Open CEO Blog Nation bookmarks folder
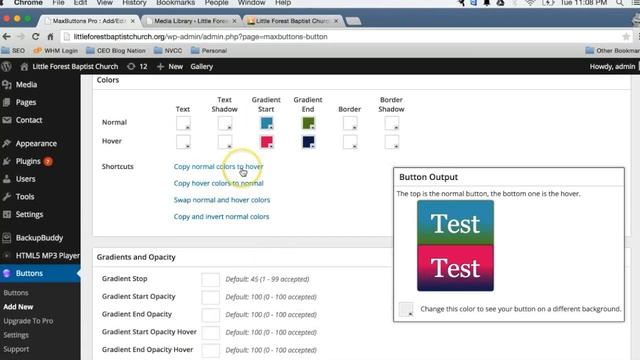This screenshot has width=640, height=360. [x=116, y=51]
